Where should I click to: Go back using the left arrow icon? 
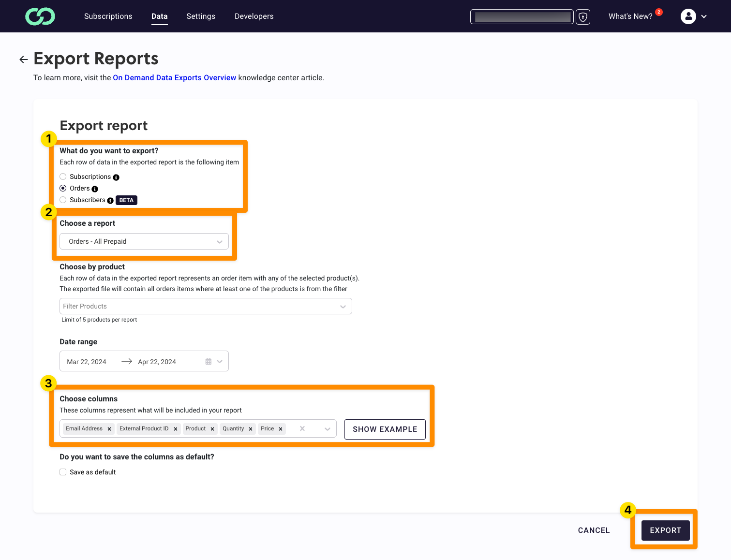pos(23,59)
